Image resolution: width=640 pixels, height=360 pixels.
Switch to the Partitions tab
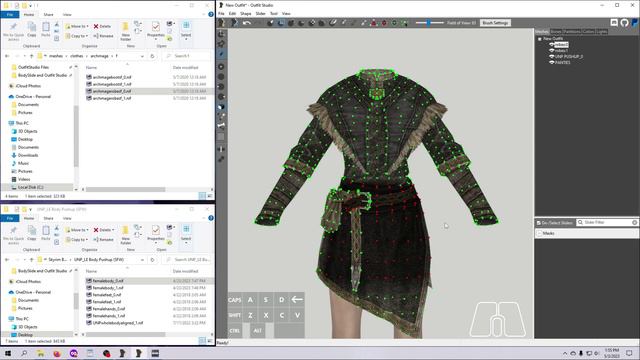(572, 31)
